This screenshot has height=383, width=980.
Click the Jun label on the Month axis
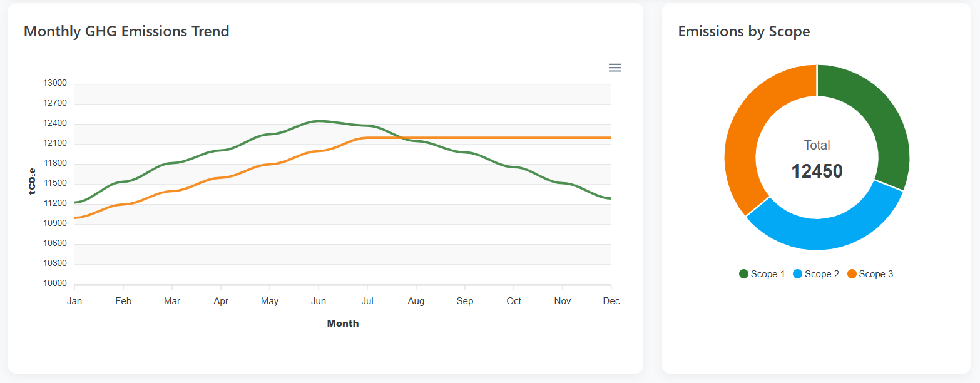click(319, 300)
